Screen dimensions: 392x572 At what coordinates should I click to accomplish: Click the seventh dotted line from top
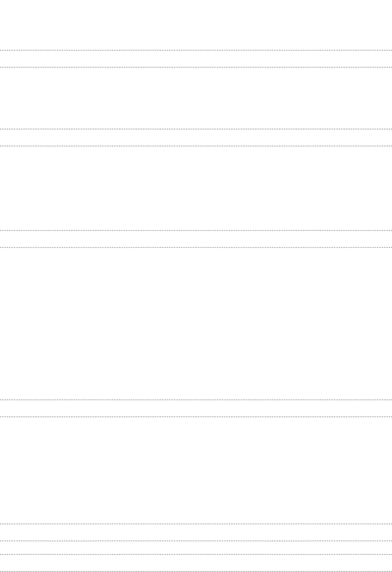click(196, 400)
